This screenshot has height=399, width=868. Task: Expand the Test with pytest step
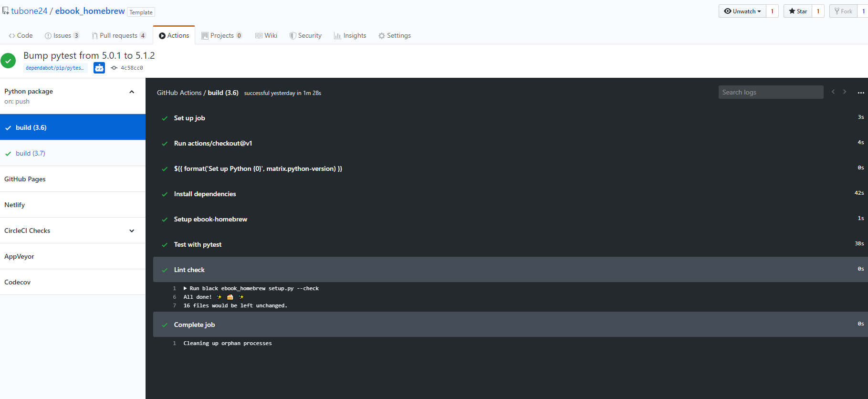(x=198, y=244)
